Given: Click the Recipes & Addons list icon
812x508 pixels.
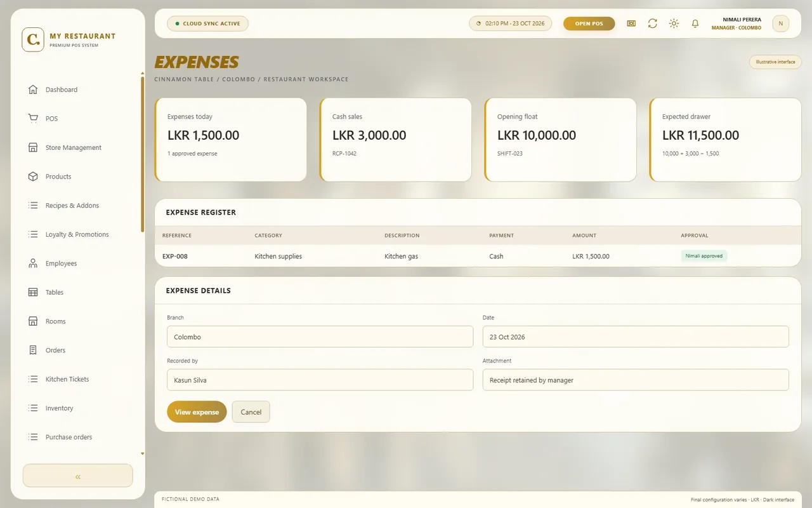Looking at the screenshot, I should [x=33, y=206].
